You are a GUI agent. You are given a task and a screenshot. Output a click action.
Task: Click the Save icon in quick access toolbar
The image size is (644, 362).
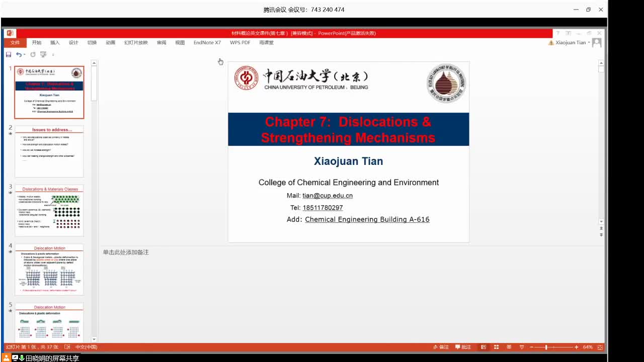coord(9,54)
